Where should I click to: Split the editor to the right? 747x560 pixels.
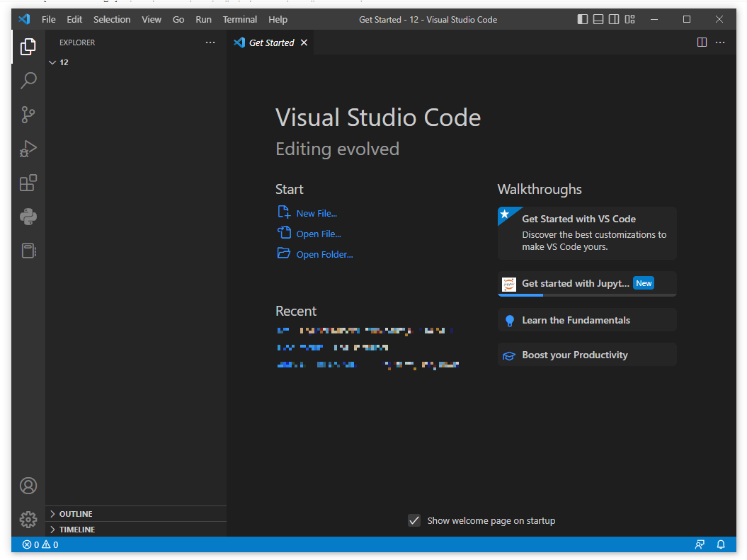coord(702,42)
